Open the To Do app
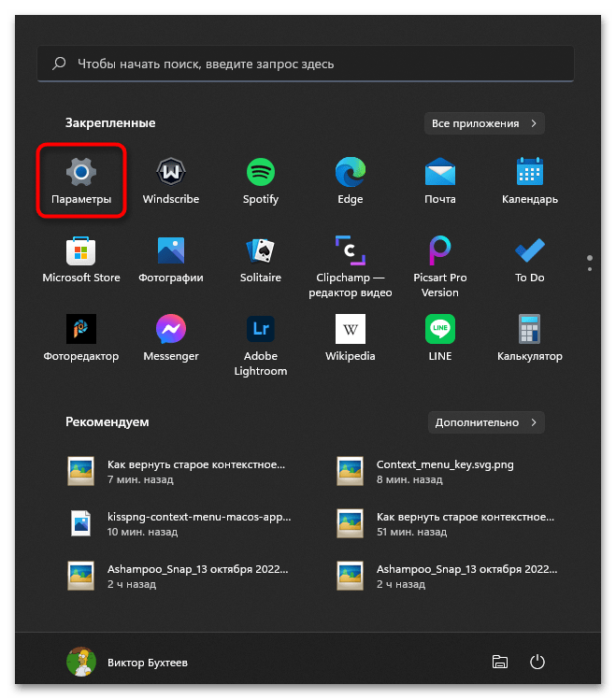Image resolution: width=616 pixels, height=699 pixels. point(529,260)
